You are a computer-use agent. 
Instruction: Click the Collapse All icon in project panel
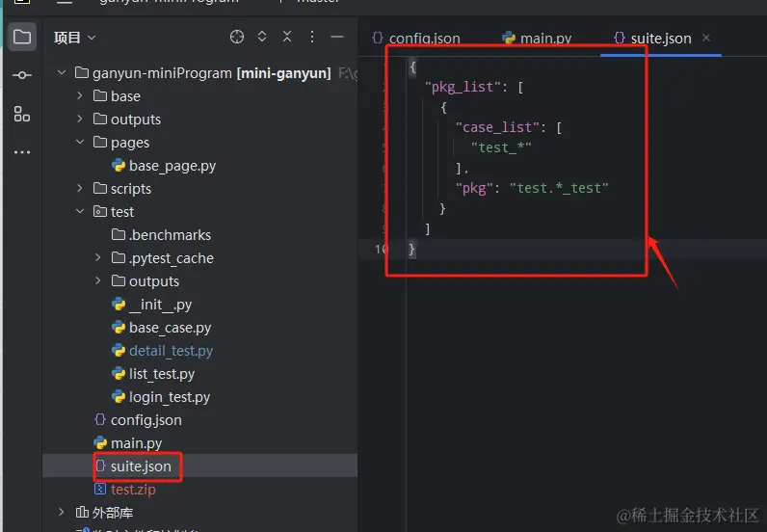coord(287,37)
